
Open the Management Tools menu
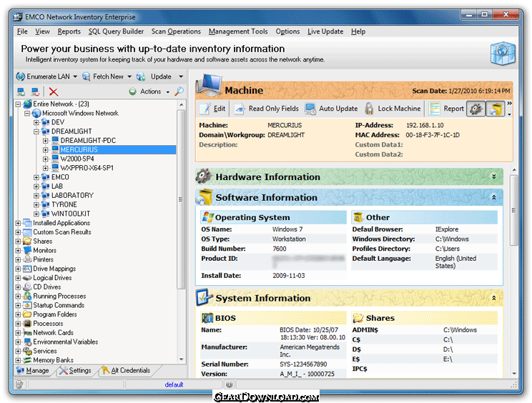pos(238,31)
